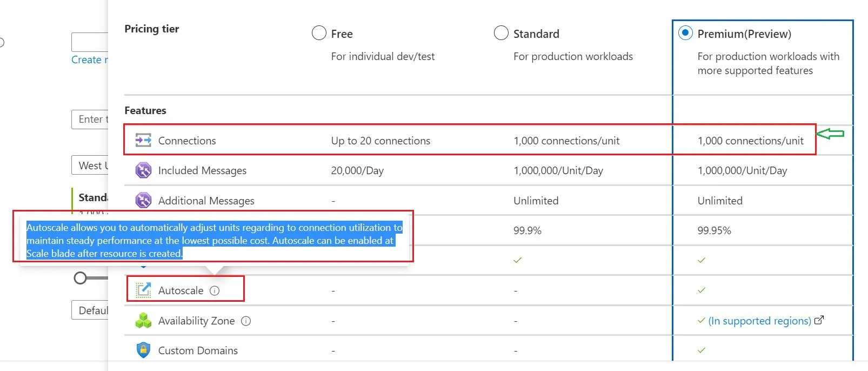Open the "(In supported regions)" link

coord(759,321)
